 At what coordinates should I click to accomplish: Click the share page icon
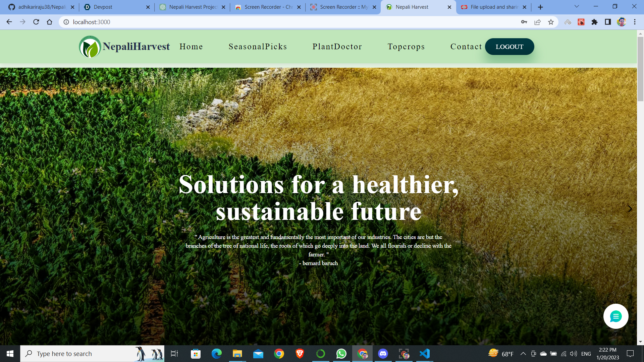tap(537, 22)
